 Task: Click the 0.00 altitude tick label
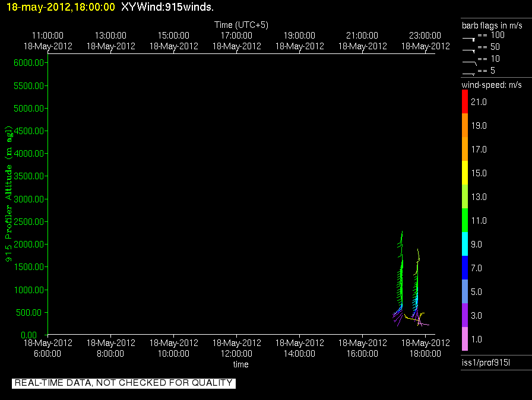(x=29, y=335)
